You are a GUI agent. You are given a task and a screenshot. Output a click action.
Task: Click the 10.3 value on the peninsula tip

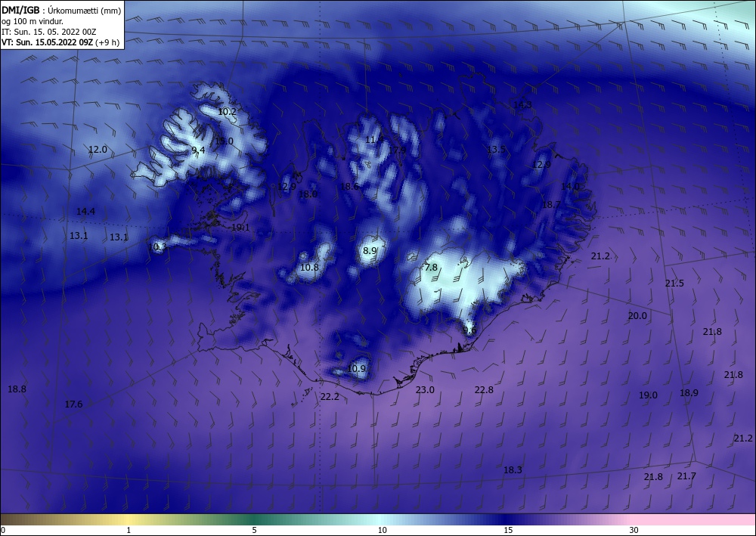pyautogui.click(x=158, y=246)
